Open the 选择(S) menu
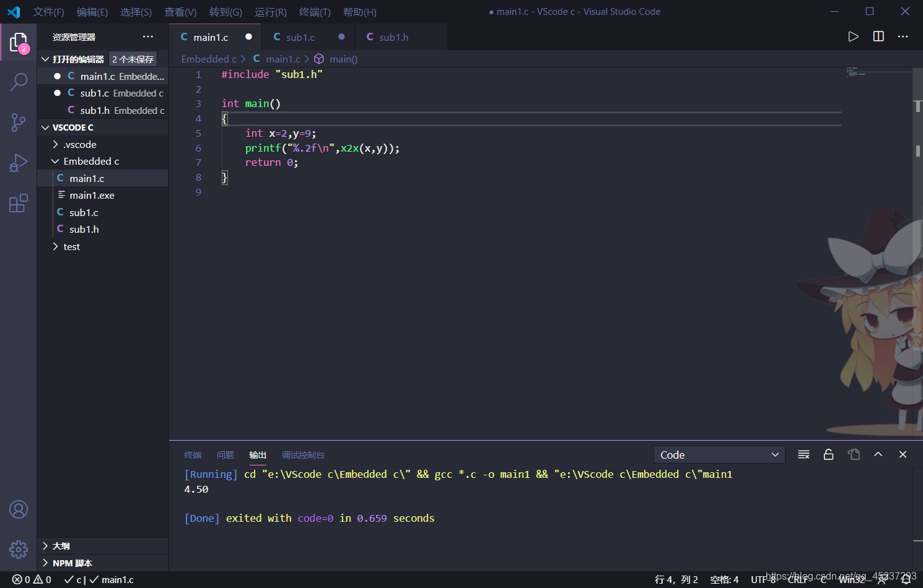 tap(136, 12)
